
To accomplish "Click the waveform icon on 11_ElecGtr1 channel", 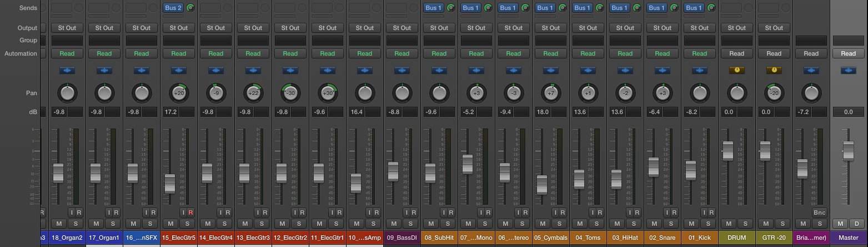I will point(328,70).
